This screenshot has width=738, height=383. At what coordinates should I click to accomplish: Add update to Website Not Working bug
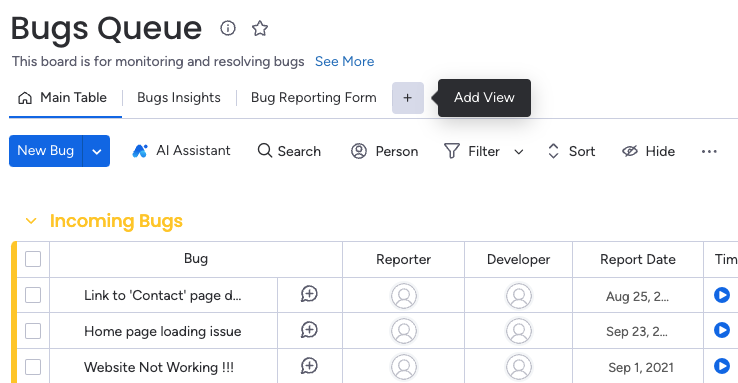click(x=309, y=366)
